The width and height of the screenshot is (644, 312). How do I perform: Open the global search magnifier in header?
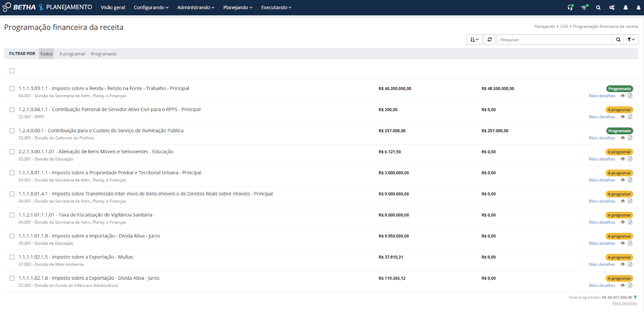(599, 8)
